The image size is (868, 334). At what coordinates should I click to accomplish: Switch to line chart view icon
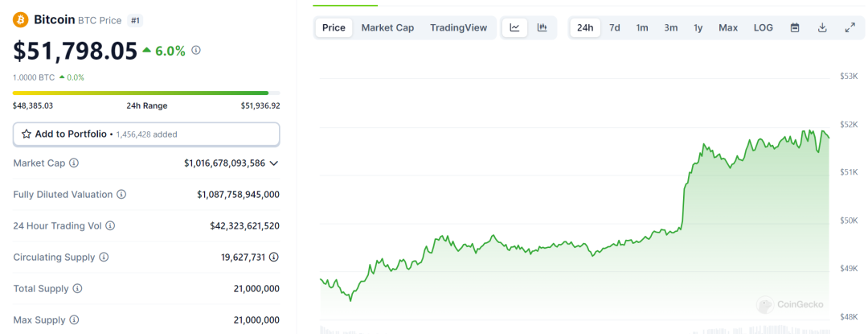point(515,27)
